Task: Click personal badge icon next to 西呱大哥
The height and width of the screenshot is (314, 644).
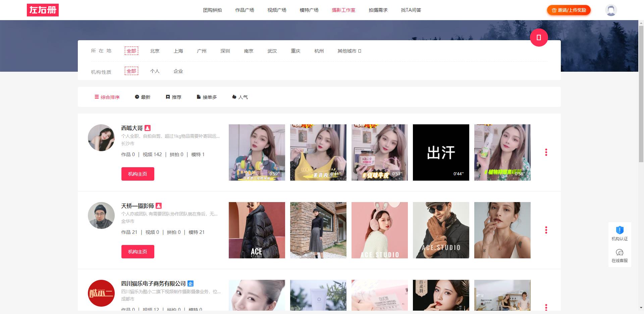Action: click(x=148, y=128)
